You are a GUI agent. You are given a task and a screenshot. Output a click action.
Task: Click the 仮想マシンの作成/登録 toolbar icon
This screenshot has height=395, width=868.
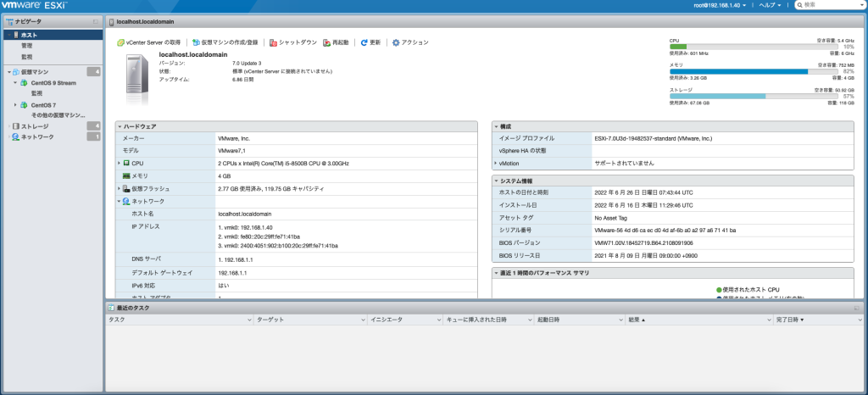click(x=197, y=42)
